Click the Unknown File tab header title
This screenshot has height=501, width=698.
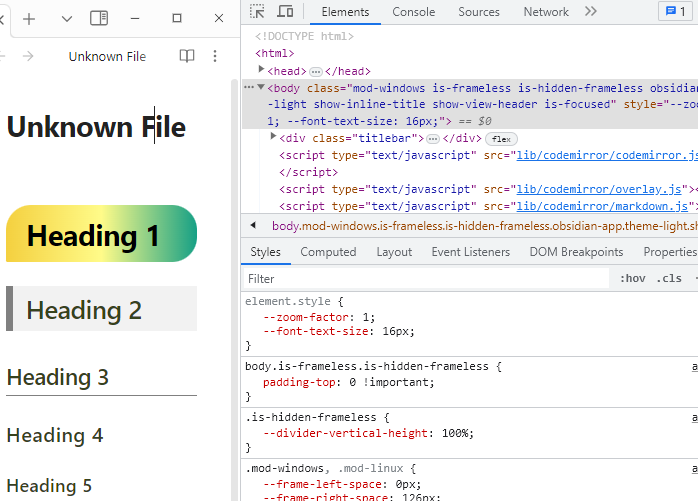pos(107,57)
